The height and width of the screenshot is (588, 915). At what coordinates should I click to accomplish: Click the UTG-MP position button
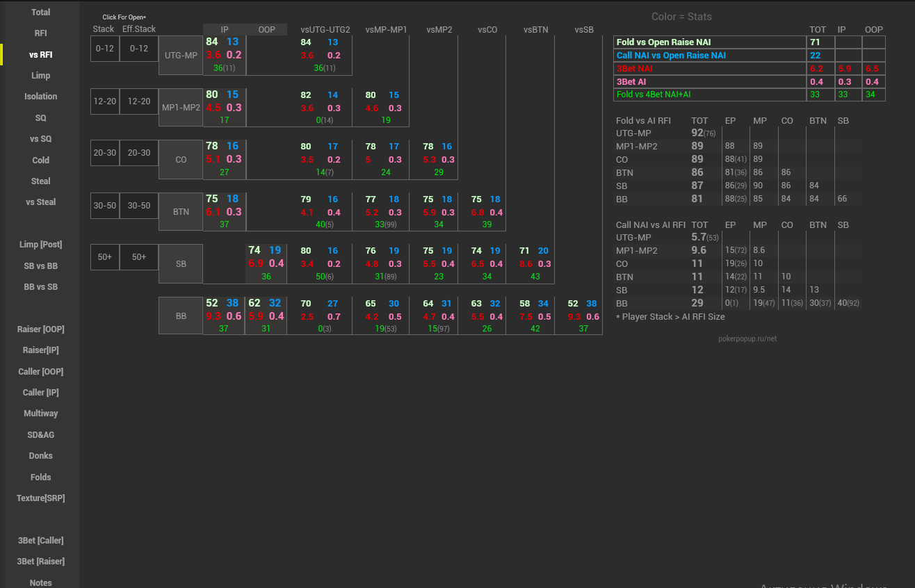tap(181, 56)
